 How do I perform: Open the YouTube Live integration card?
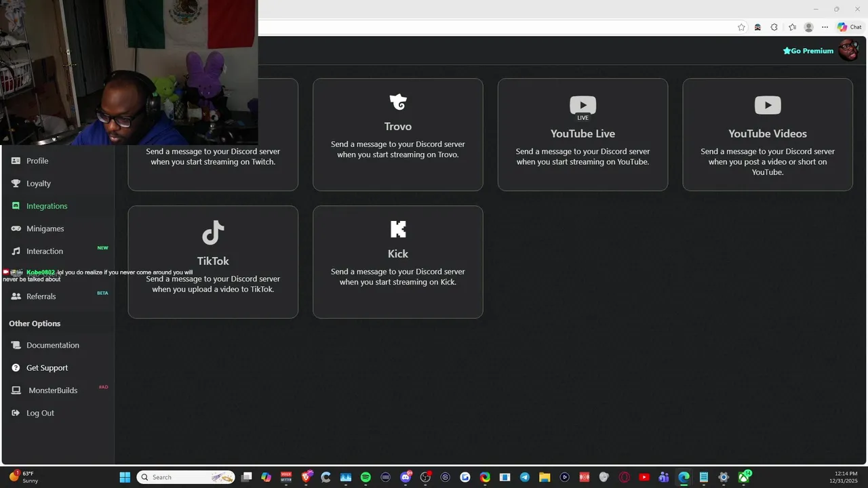pos(583,134)
